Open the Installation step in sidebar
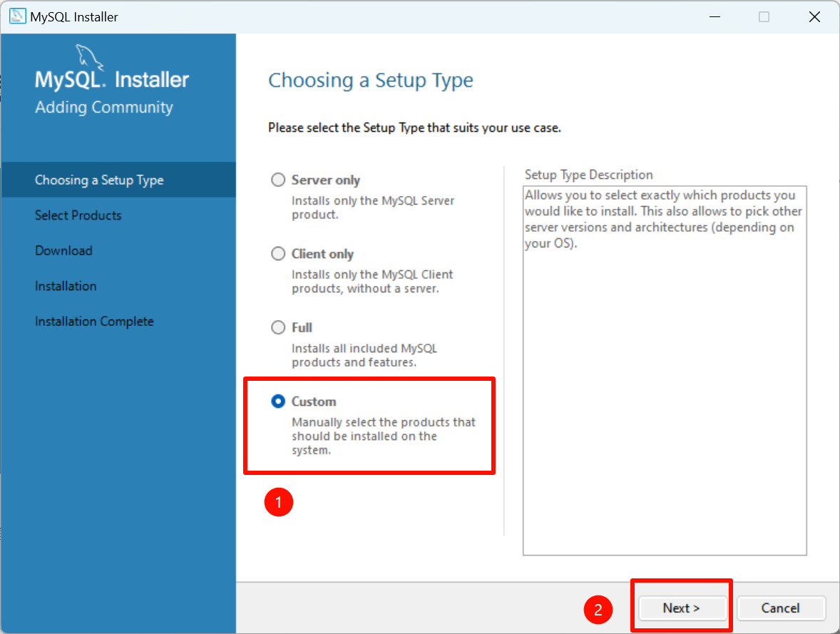This screenshot has height=634, width=840. coord(66,286)
